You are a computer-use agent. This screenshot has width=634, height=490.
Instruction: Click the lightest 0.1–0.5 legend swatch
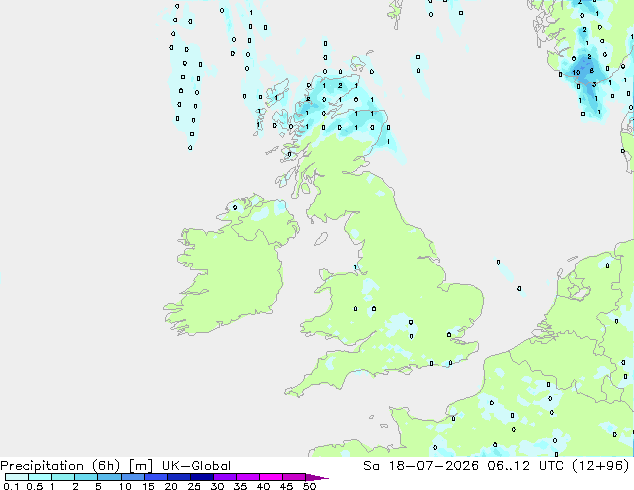pos(17,477)
